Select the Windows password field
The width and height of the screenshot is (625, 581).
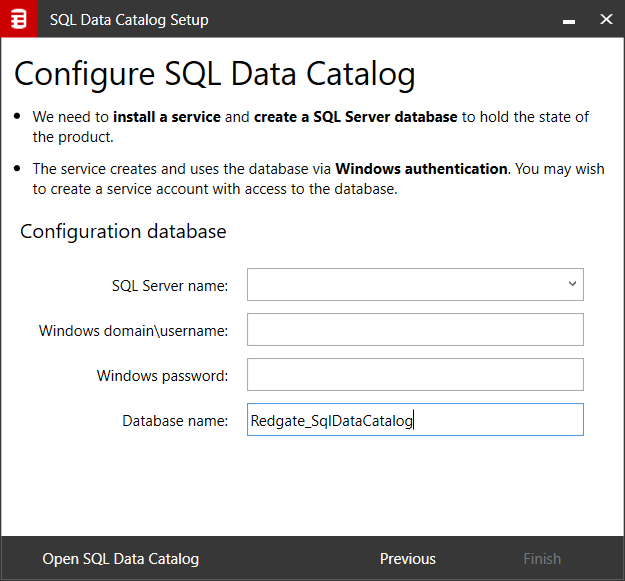pyautogui.click(x=415, y=375)
